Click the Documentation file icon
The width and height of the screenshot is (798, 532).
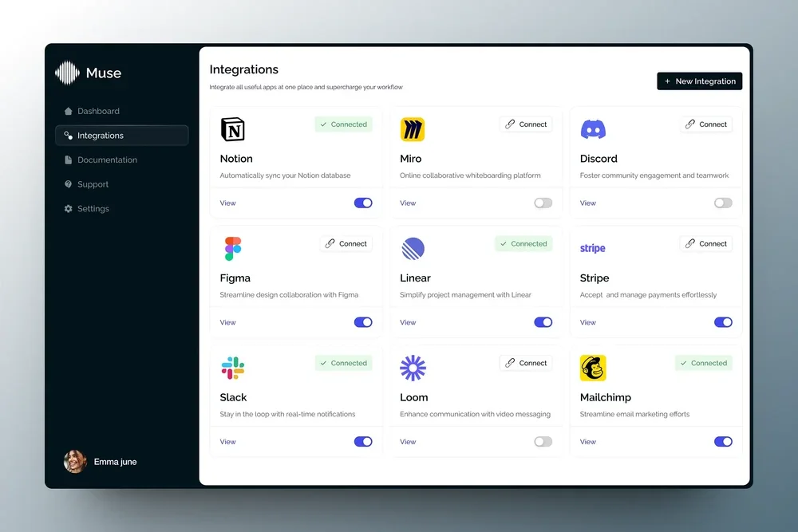(x=68, y=160)
